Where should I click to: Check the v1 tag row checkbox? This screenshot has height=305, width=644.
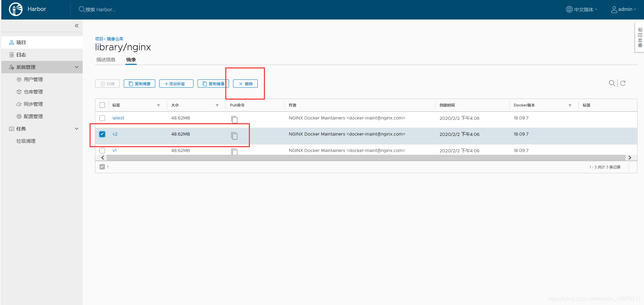[102, 151]
